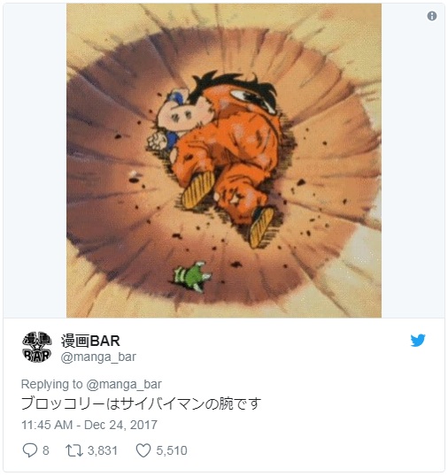Open the embedded tweet image
The image size is (448, 476).
point(224,160)
